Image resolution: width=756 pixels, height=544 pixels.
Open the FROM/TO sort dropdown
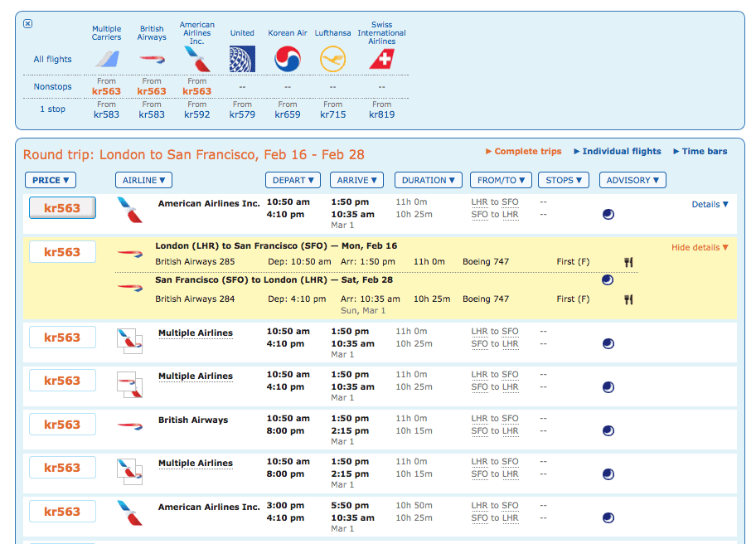click(x=501, y=180)
